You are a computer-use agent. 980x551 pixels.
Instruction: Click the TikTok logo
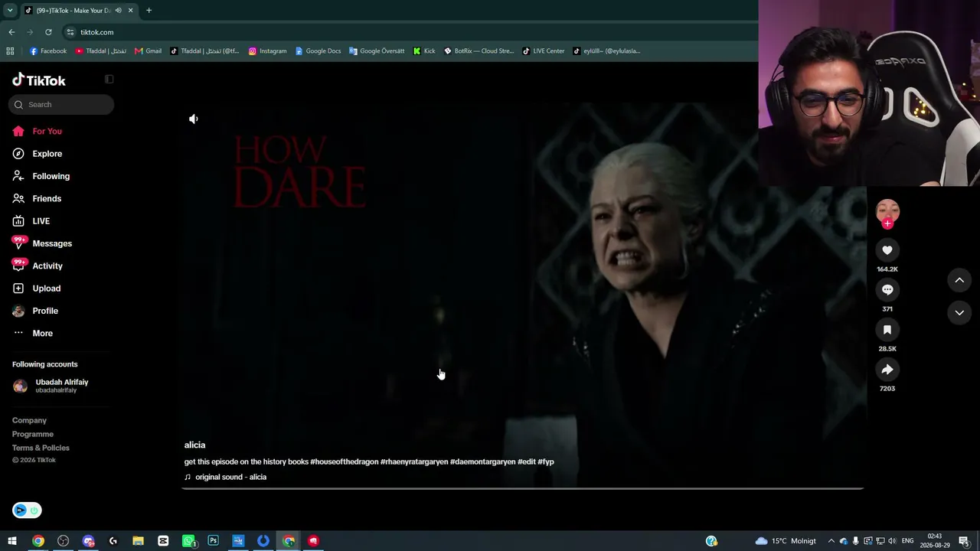point(39,80)
